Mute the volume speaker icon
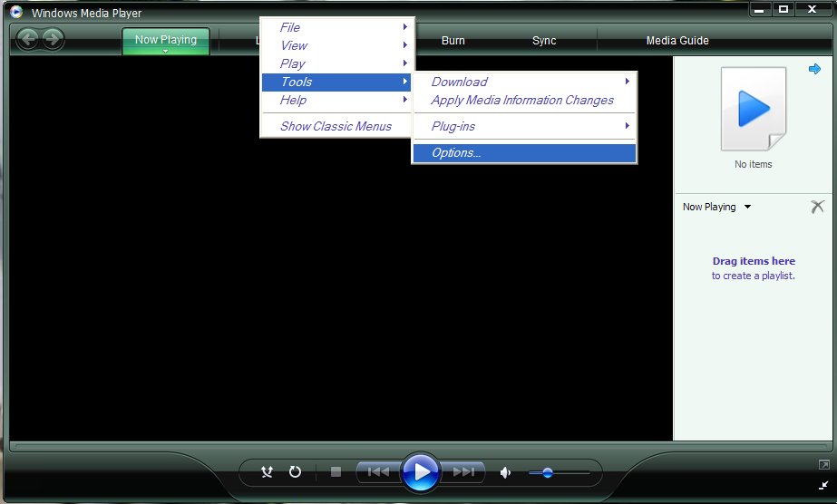837x504 pixels. [x=505, y=472]
